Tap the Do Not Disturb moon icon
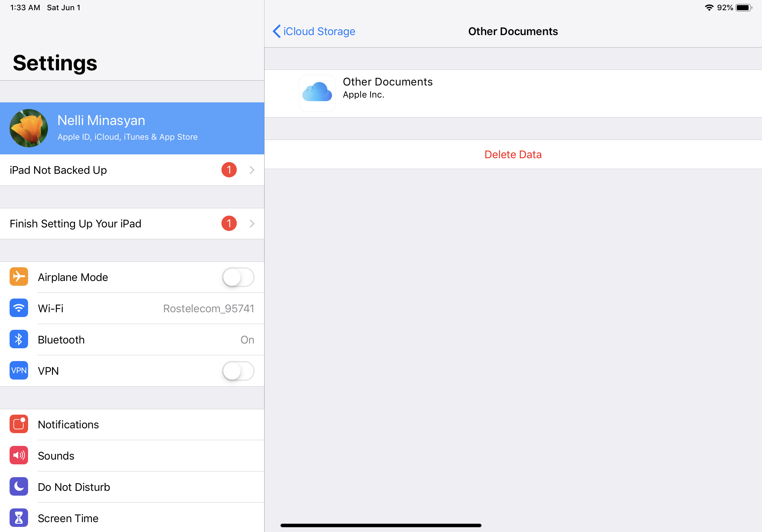Screen dimensions: 762x532 19,486
